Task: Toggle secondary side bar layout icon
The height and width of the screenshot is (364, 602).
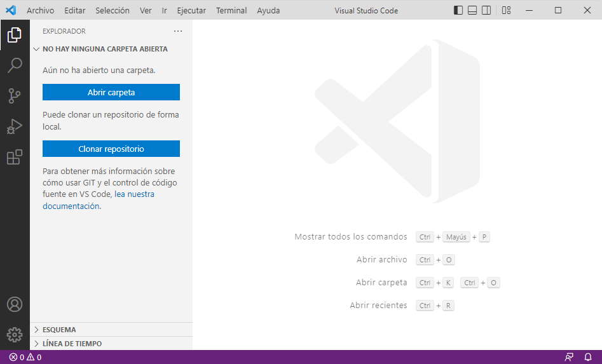Action: tap(486, 10)
